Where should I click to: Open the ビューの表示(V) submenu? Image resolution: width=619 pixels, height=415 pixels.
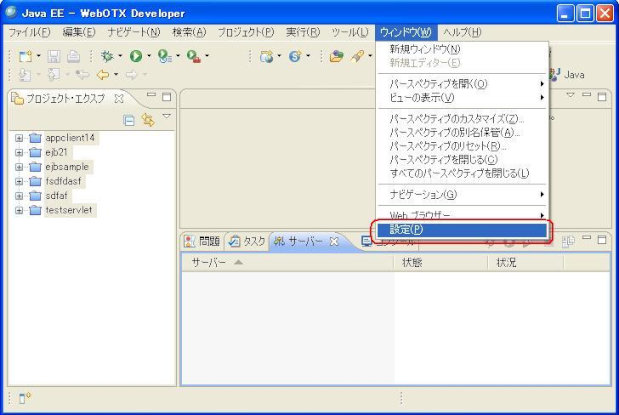[x=421, y=98]
